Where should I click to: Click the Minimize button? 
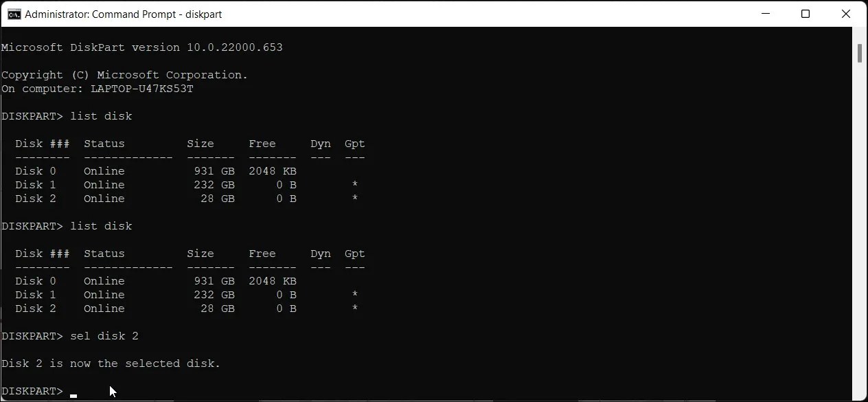pos(765,14)
